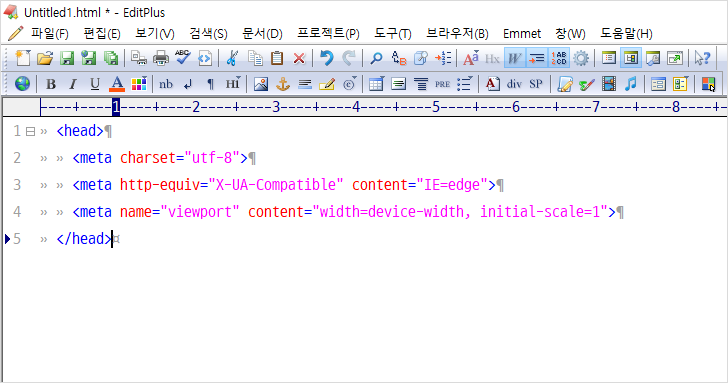Toggle Full Screen window icon
This screenshot has height=383, width=728.
click(675, 58)
